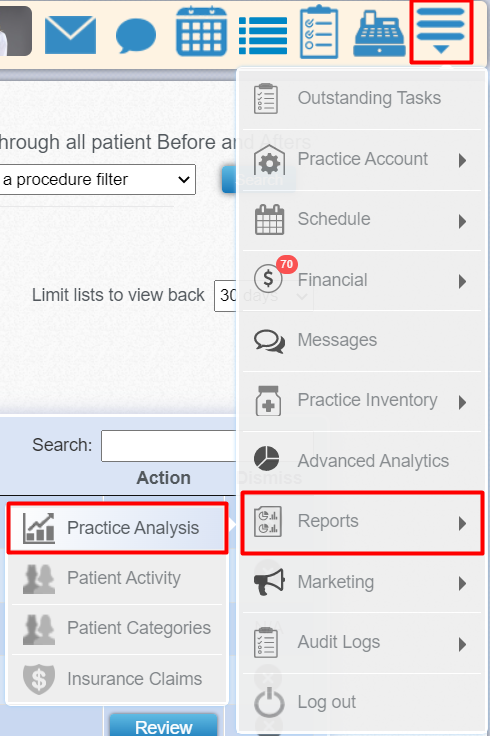The width and height of the screenshot is (490, 736).
Task: Open the checklist clipboard icon
Action: coord(319,32)
